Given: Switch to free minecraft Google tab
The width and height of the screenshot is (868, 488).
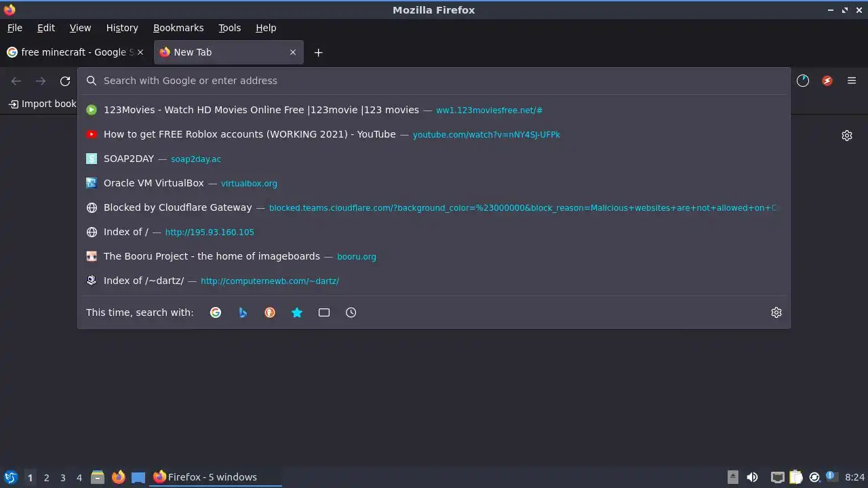Looking at the screenshot, I should 76,52.
